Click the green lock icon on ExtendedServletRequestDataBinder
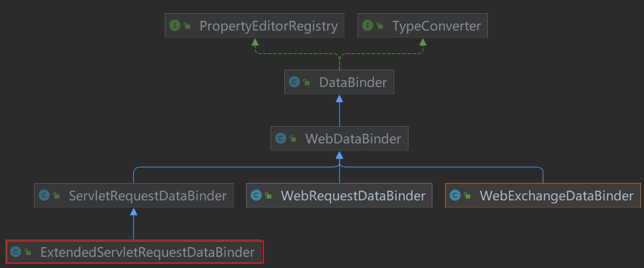Image resolution: width=644 pixels, height=268 pixels. (27, 252)
